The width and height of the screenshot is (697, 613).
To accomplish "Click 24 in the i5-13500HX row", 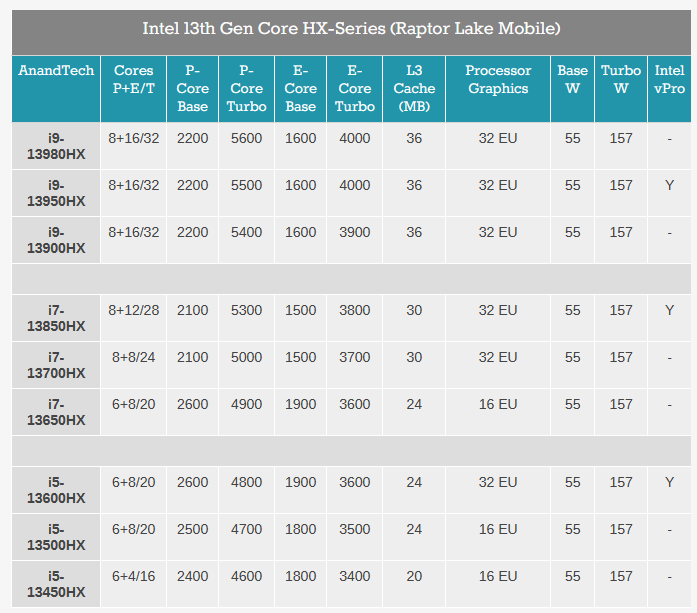I will (414, 529).
